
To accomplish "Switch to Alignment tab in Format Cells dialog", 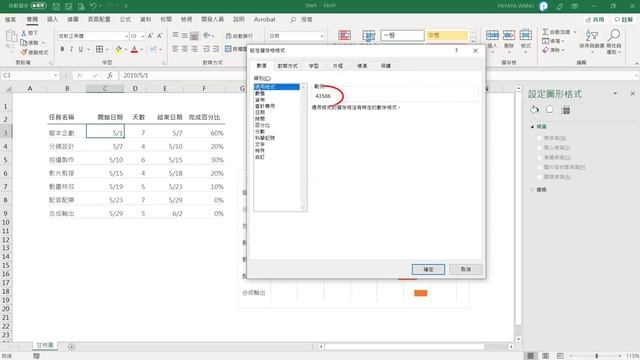I will click(287, 66).
